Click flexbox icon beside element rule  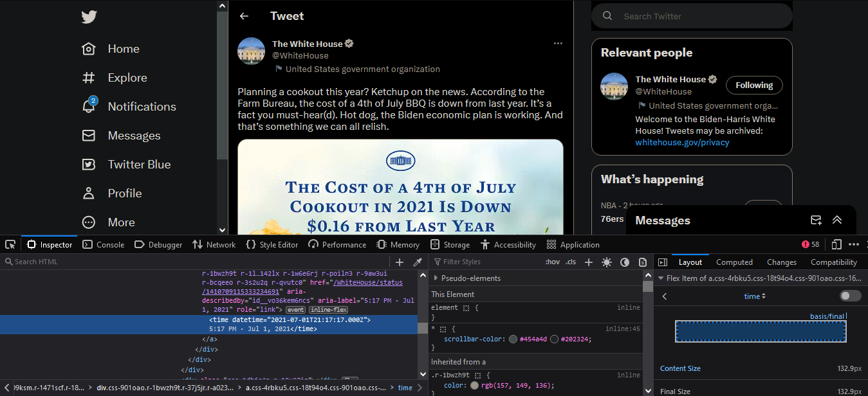pyautogui.click(x=466, y=307)
